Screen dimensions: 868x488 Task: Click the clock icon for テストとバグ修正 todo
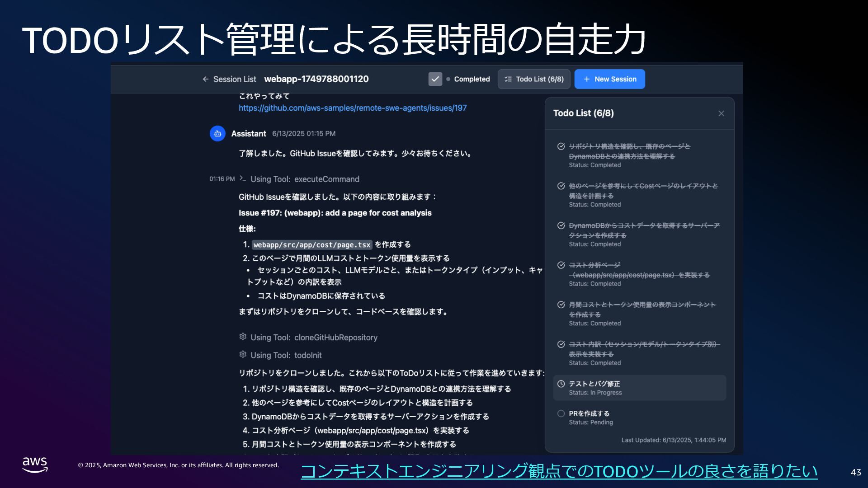point(561,384)
